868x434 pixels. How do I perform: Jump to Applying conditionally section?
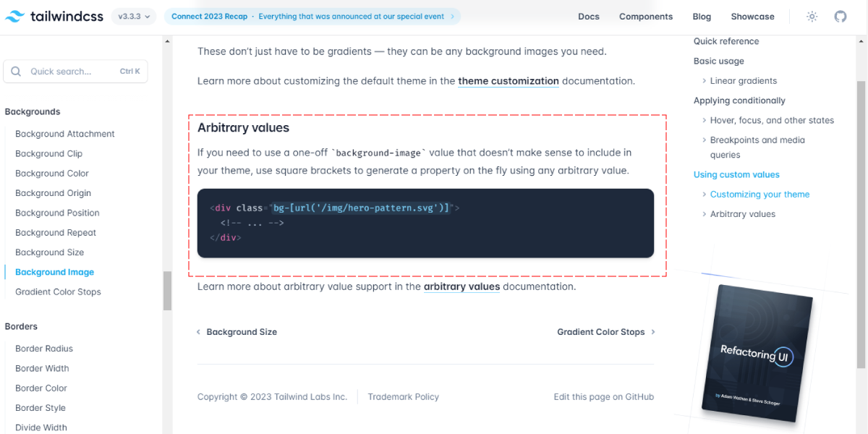(739, 101)
